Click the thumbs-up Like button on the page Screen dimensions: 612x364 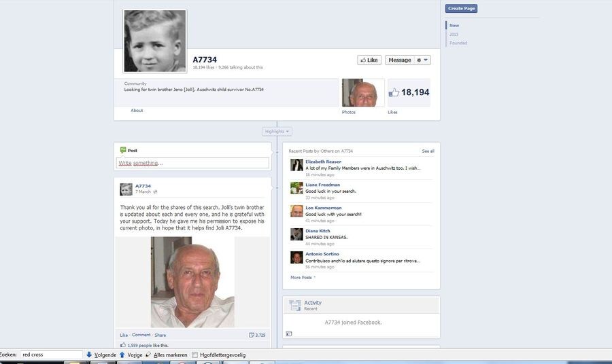point(369,60)
